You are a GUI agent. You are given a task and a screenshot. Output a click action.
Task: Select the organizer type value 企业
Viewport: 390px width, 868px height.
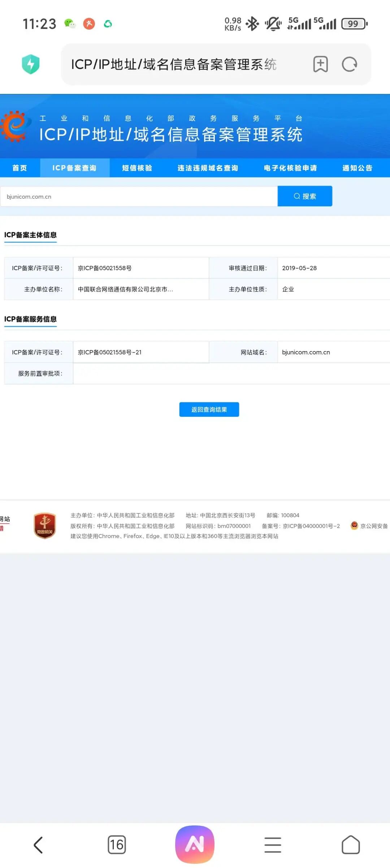pyautogui.click(x=288, y=289)
